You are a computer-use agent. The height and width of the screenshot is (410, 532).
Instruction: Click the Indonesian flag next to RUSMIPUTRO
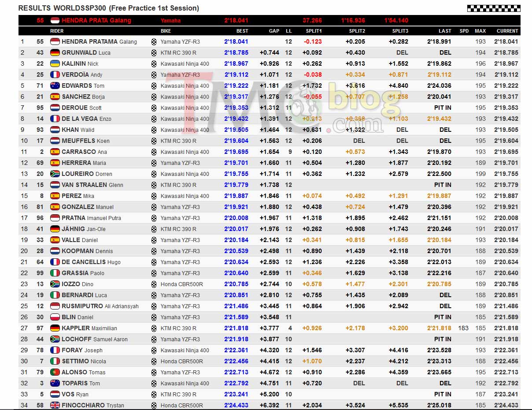pos(55,306)
